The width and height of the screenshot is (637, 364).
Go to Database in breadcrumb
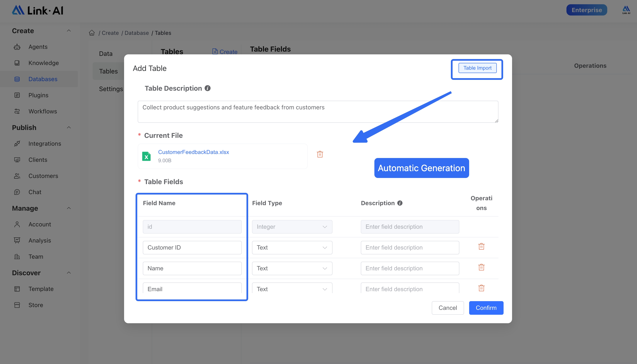coord(137,33)
